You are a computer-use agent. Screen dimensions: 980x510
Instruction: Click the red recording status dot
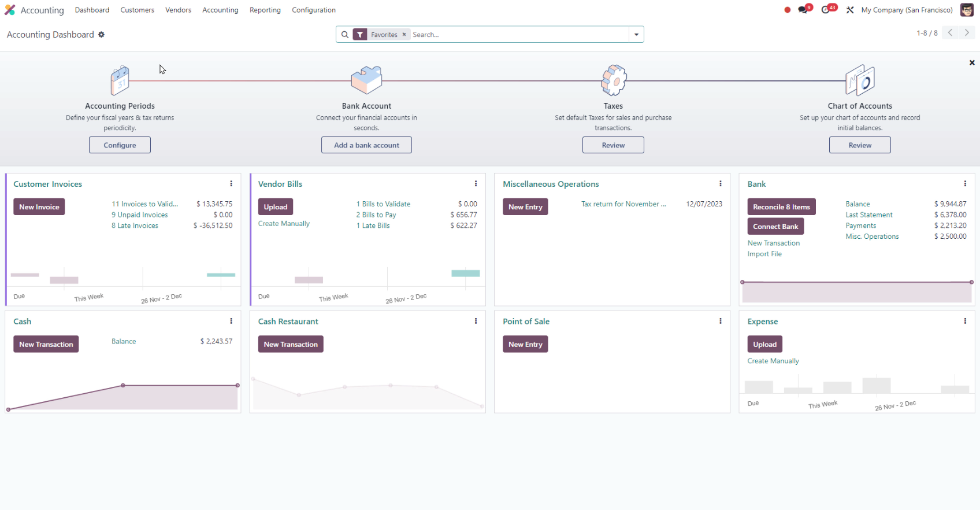click(787, 10)
